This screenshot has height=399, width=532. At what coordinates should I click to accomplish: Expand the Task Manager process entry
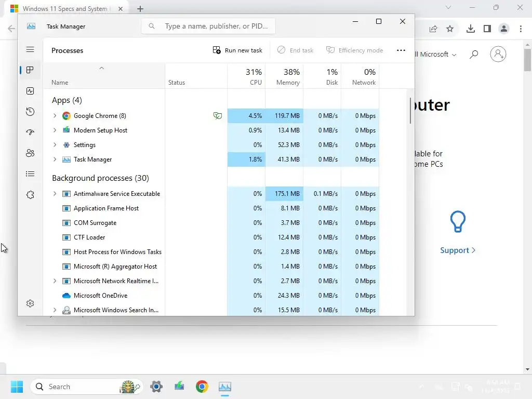pyautogui.click(x=55, y=159)
